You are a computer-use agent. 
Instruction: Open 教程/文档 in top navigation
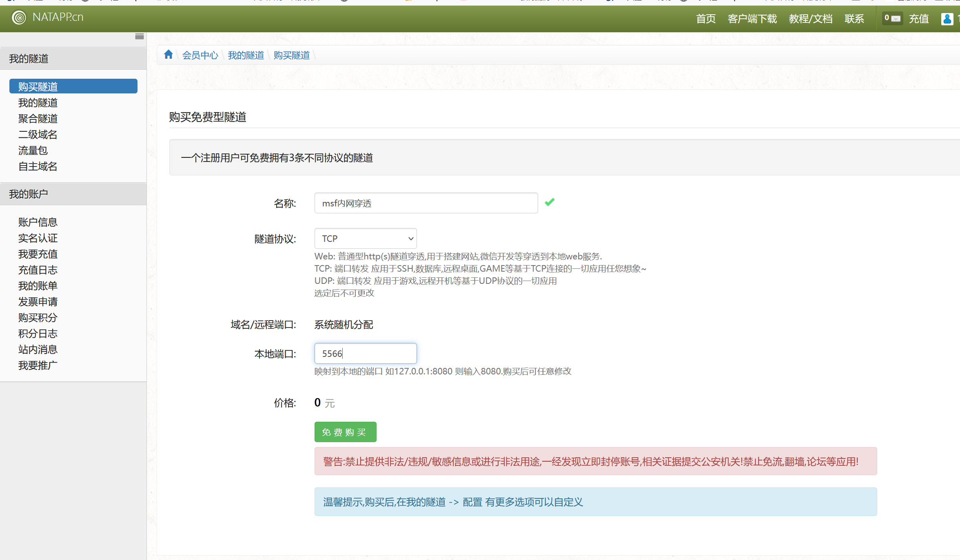point(810,19)
